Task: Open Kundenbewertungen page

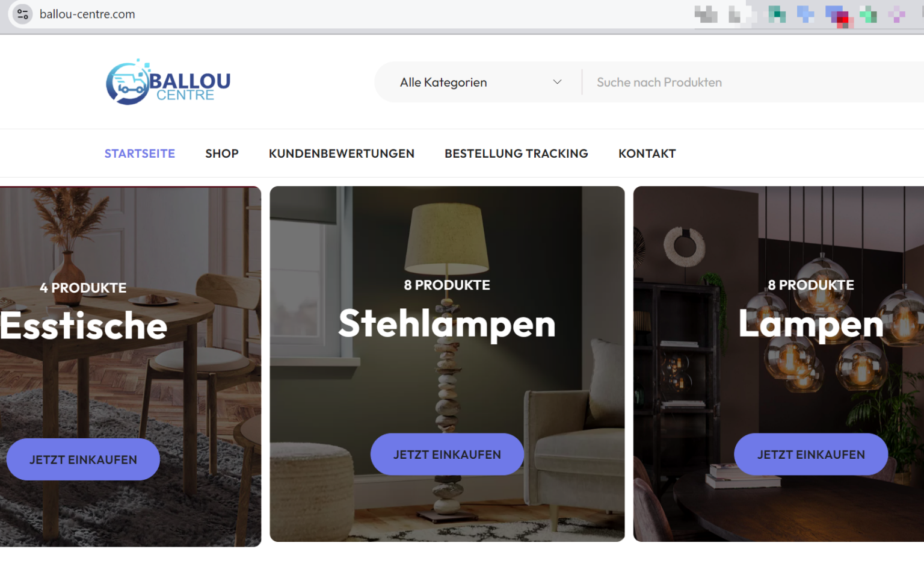Action: pyautogui.click(x=342, y=154)
